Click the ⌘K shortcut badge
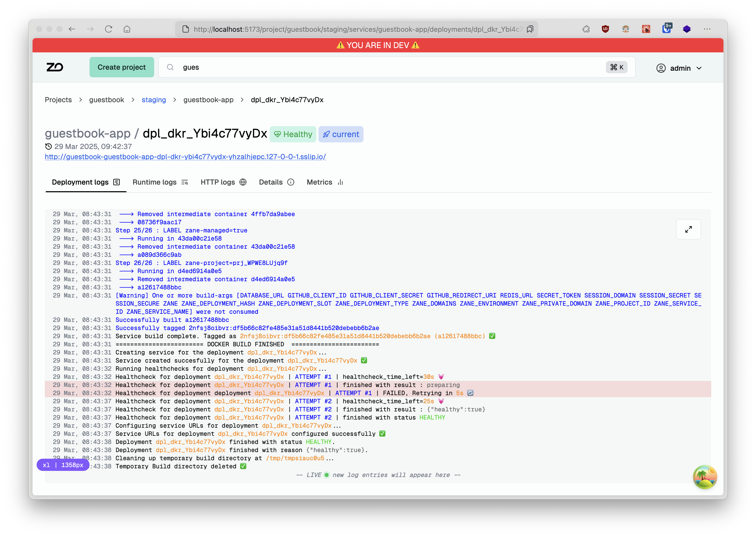This screenshot has height=537, width=756. (x=617, y=67)
